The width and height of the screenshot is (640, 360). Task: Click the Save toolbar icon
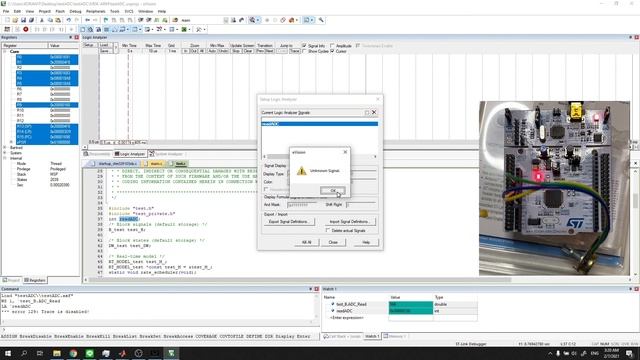(x=23, y=20)
